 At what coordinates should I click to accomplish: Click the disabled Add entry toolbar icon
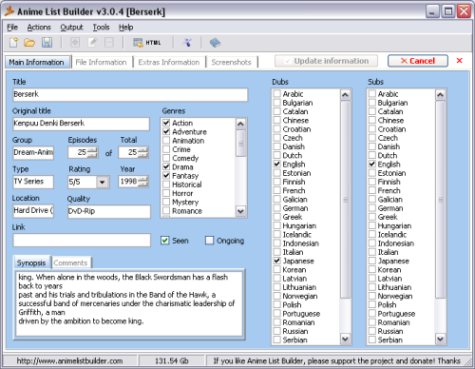[75, 42]
